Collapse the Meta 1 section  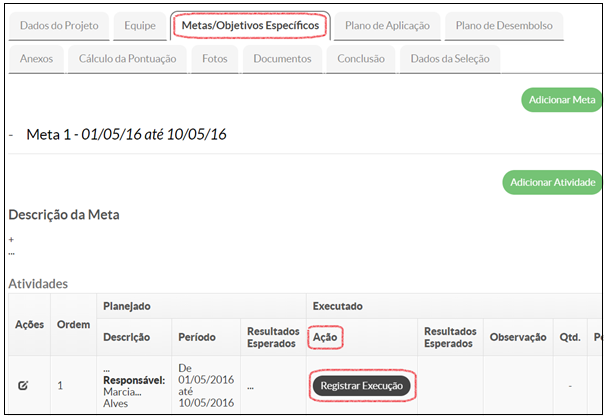[11, 135]
